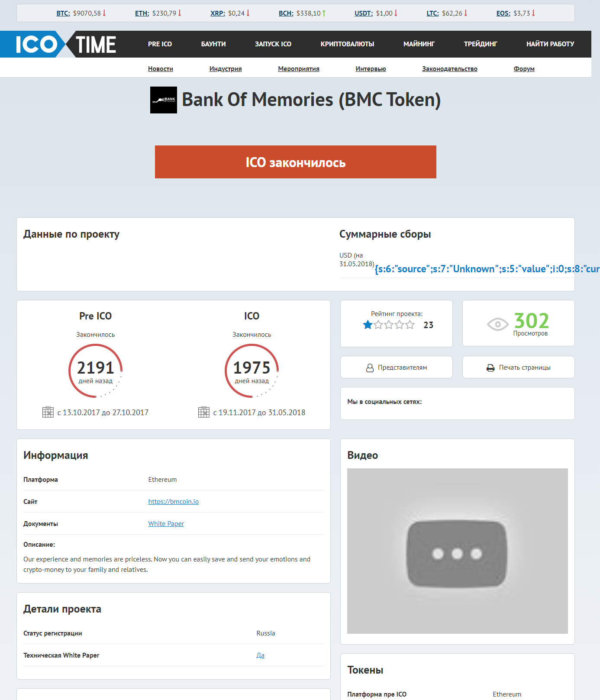Open the БАУНТИ menu item
Image resolution: width=600 pixels, height=700 pixels.
tap(213, 44)
